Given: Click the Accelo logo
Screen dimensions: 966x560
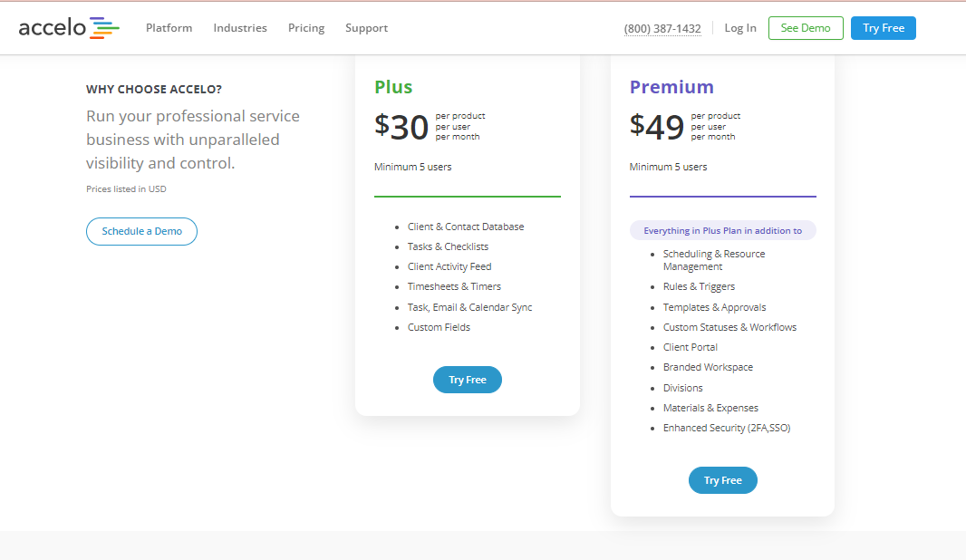Looking at the screenshot, I should click(x=69, y=28).
